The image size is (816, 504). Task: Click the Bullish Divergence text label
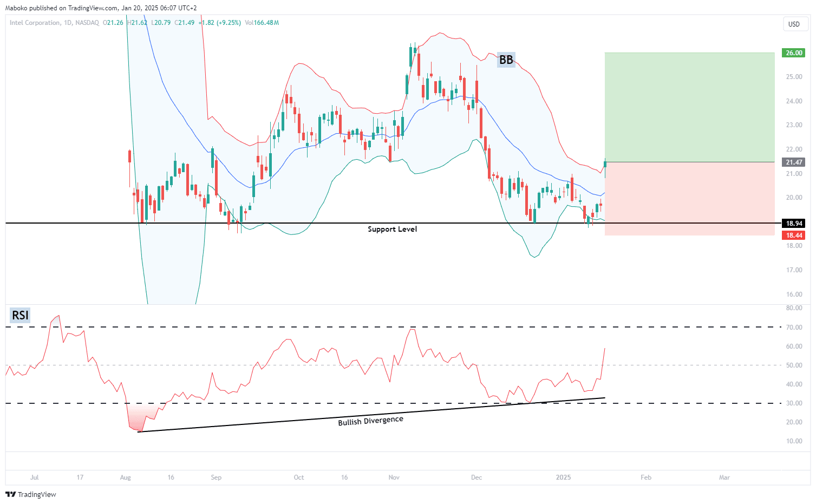coord(371,421)
